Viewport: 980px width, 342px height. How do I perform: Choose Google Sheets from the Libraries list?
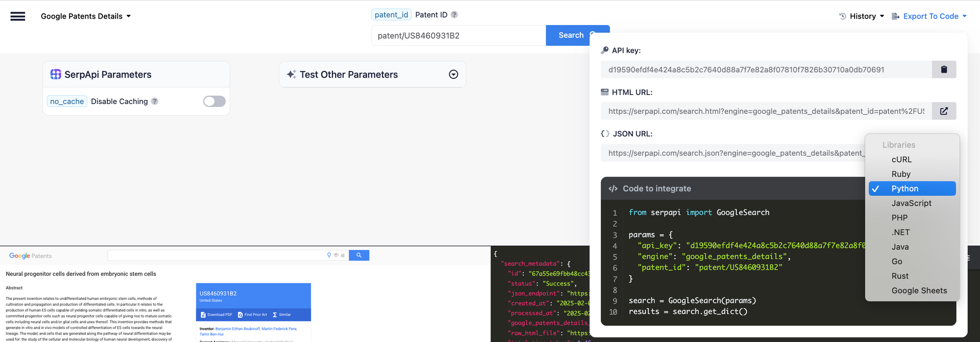click(x=912, y=290)
